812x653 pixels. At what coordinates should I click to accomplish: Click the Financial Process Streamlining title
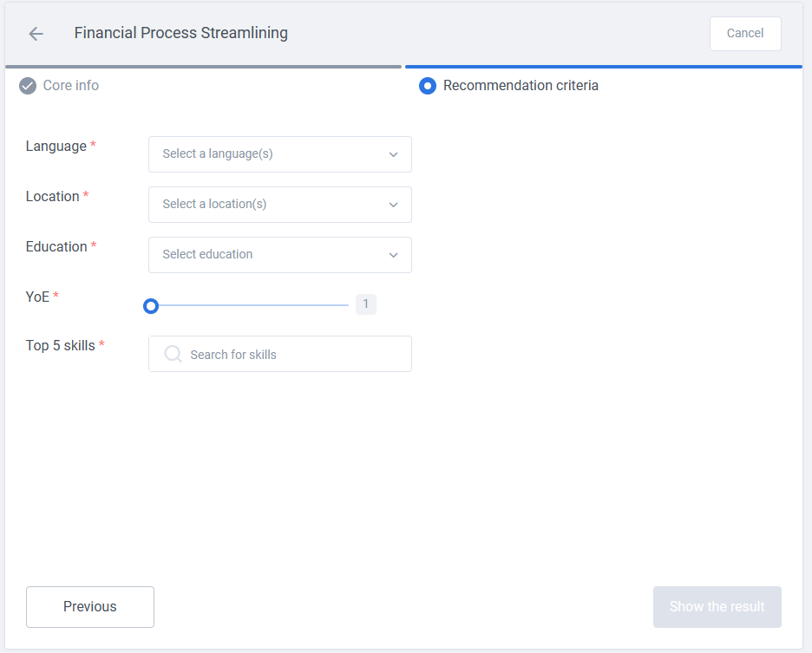(180, 33)
